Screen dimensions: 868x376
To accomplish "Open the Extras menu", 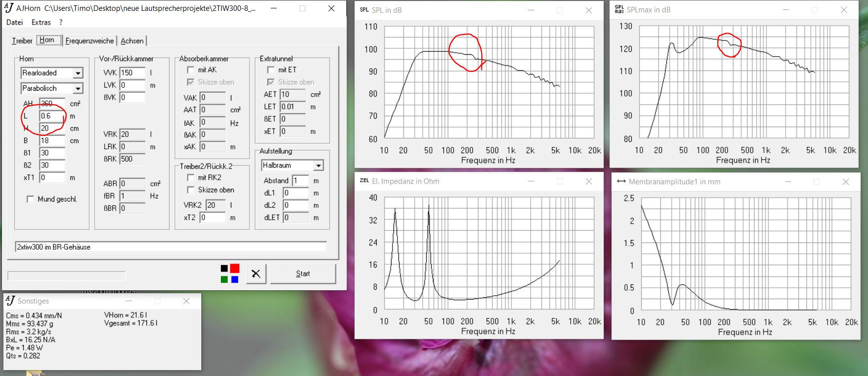I will coord(41,22).
